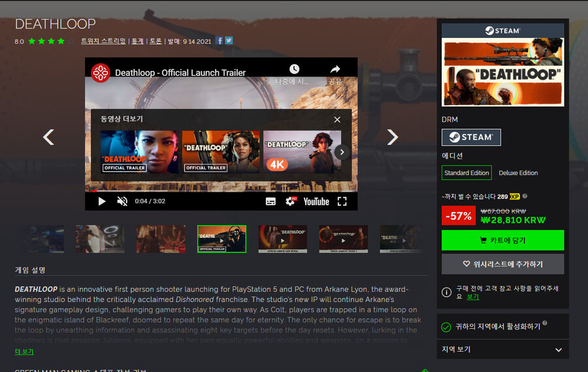The image size is (588, 372).
Task: Click the video share arrow icon
Action: [335, 69]
